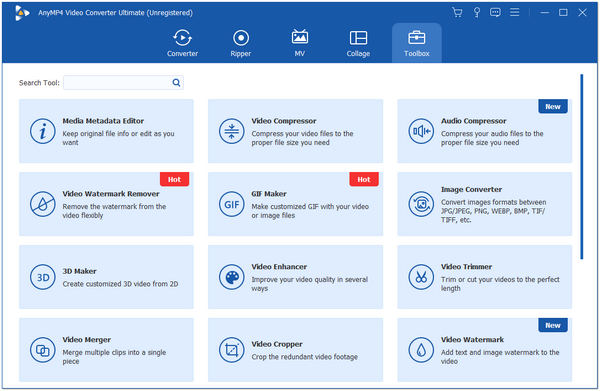Open the MV tab
Screen dimensions: 600x391
(x=300, y=43)
